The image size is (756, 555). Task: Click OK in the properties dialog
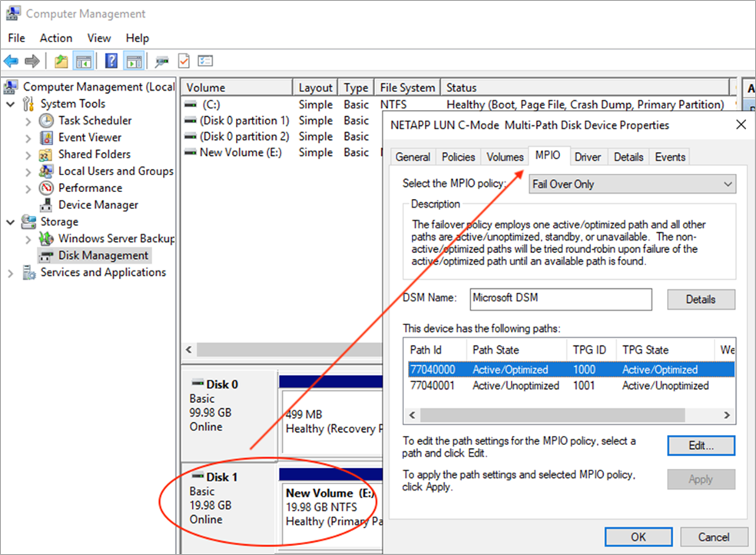click(x=638, y=537)
